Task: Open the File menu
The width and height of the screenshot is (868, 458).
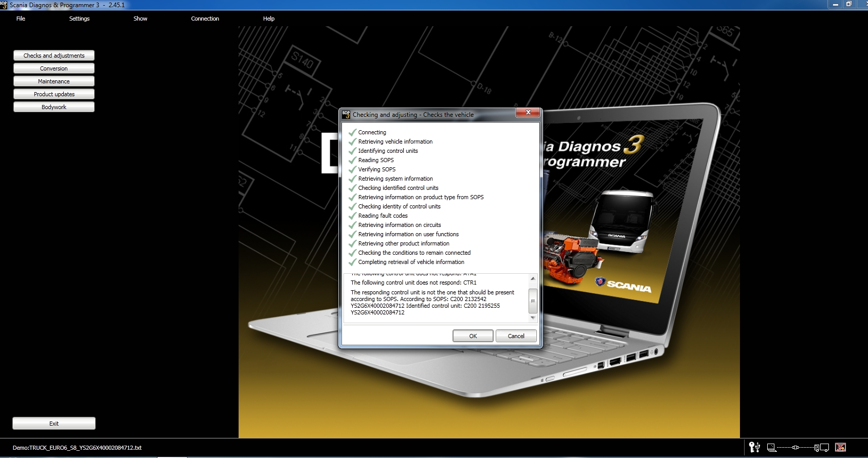Action: pos(21,19)
